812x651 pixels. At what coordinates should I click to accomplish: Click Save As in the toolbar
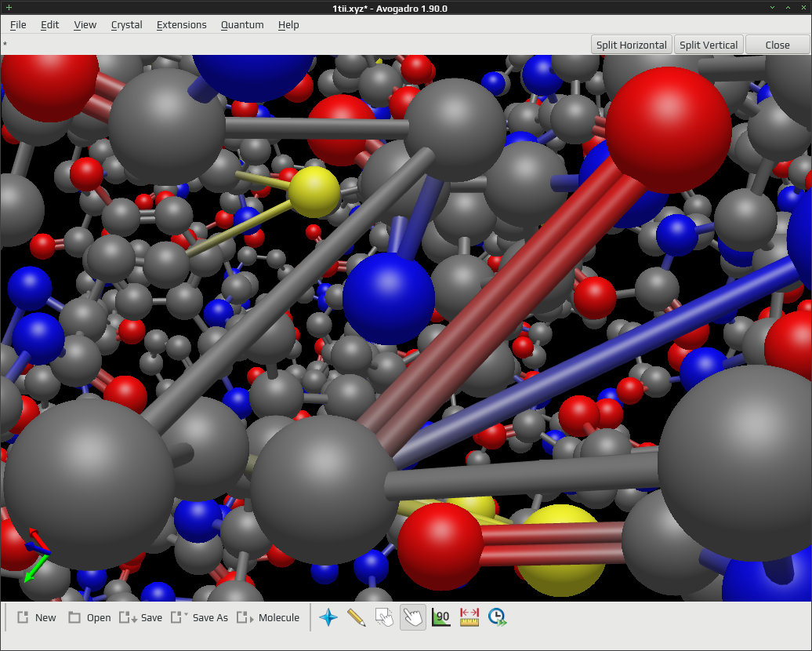(199, 617)
